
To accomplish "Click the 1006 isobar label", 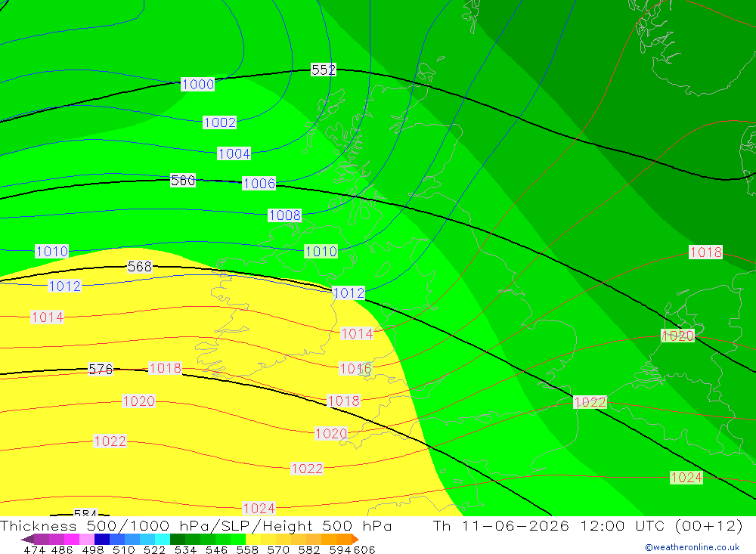I will coord(259,183).
